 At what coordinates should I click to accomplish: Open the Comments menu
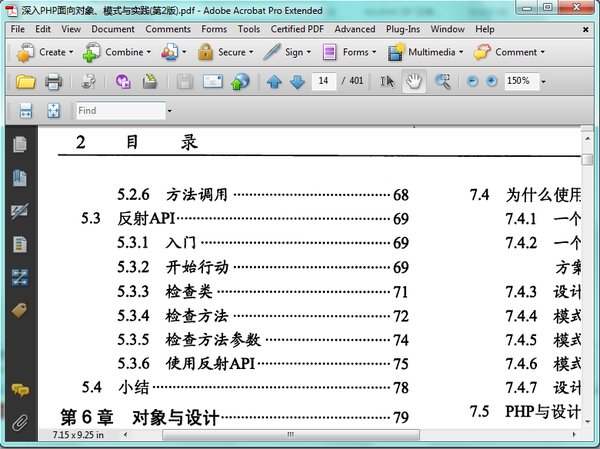168,29
